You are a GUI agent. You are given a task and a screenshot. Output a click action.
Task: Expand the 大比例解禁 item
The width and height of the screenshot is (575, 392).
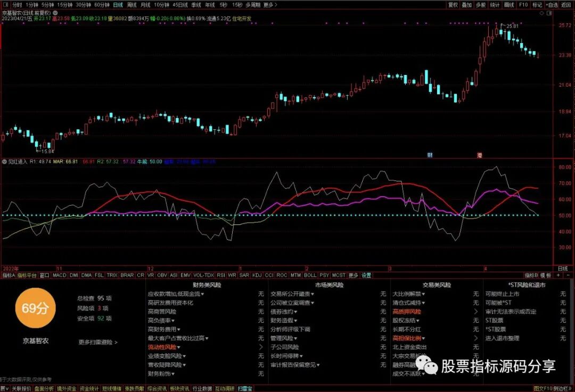(409, 294)
